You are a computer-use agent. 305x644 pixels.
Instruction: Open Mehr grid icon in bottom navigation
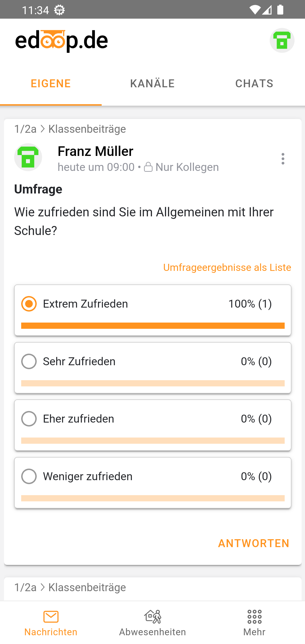(x=254, y=617)
